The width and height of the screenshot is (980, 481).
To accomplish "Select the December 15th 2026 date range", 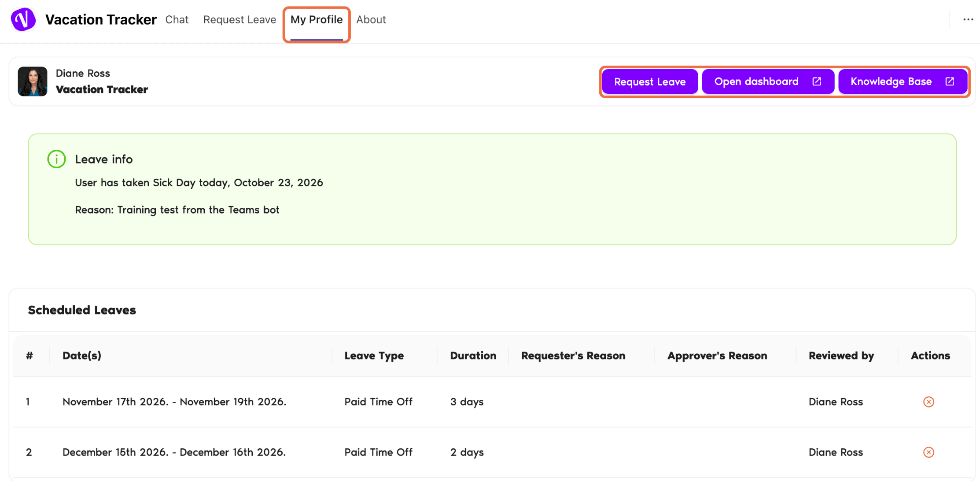I will click(x=174, y=452).
